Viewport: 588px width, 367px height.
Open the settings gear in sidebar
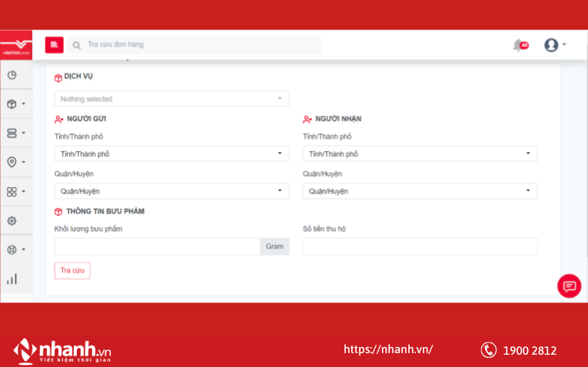[12, 220]
